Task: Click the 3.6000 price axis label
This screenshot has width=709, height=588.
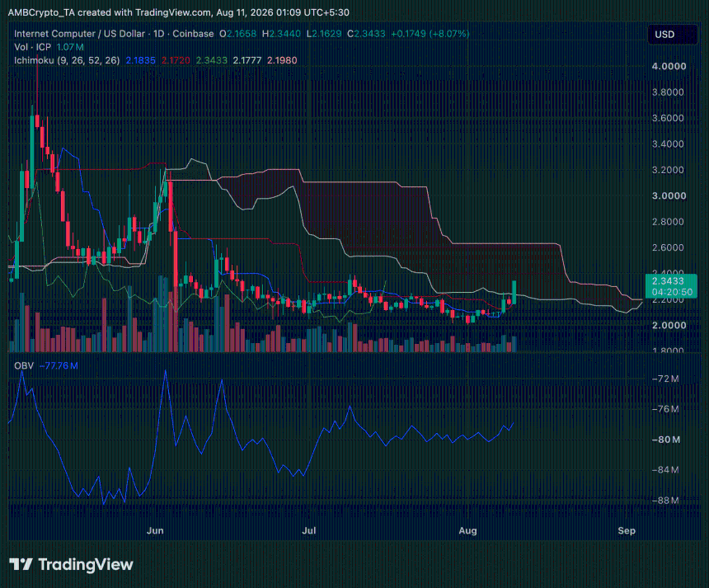Action: pyautogui.click(x=668, y=118)
